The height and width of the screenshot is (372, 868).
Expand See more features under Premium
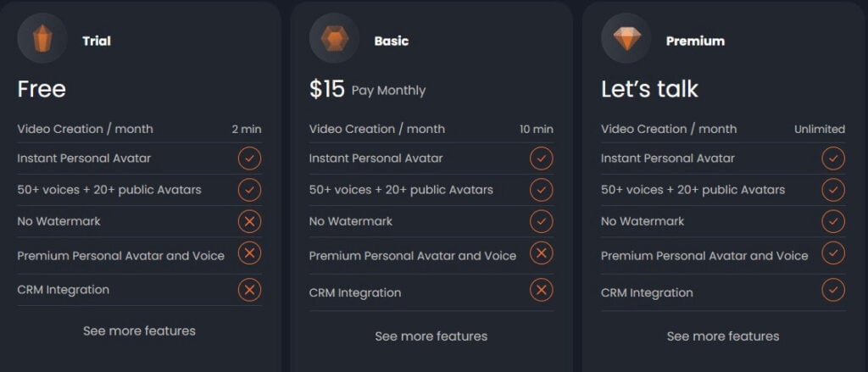coord(723,336)
